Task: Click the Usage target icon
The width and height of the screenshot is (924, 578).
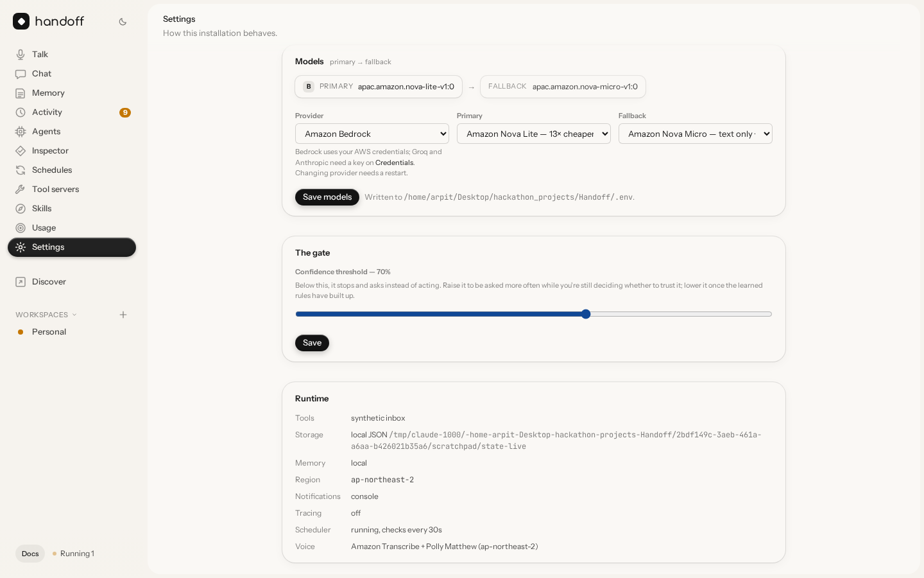Action: click(x=21, y=228)
